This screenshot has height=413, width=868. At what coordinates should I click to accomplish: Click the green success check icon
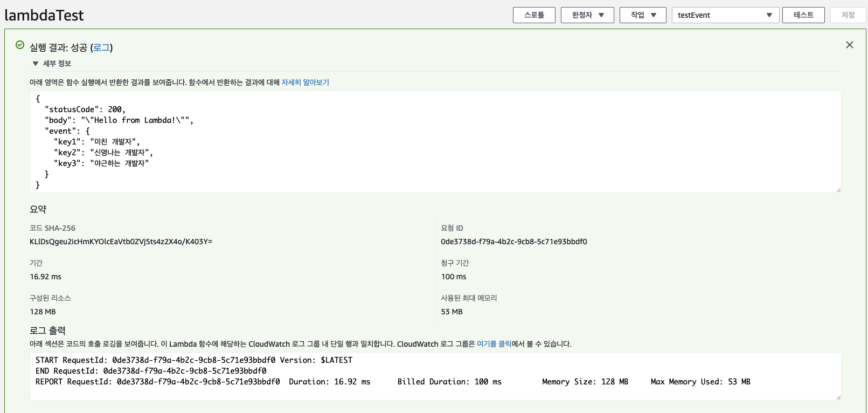click(x=20, y=45)
